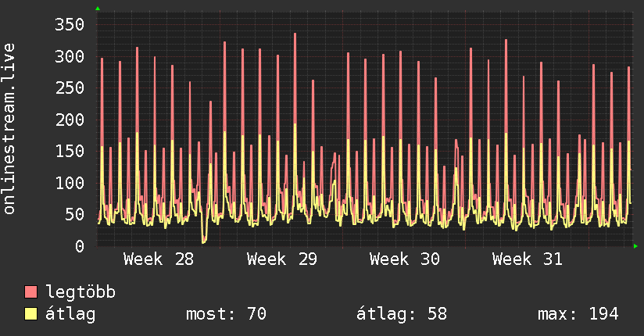Click the legtöbb legend label
The image size is (644, 336).
click(80, 292)
